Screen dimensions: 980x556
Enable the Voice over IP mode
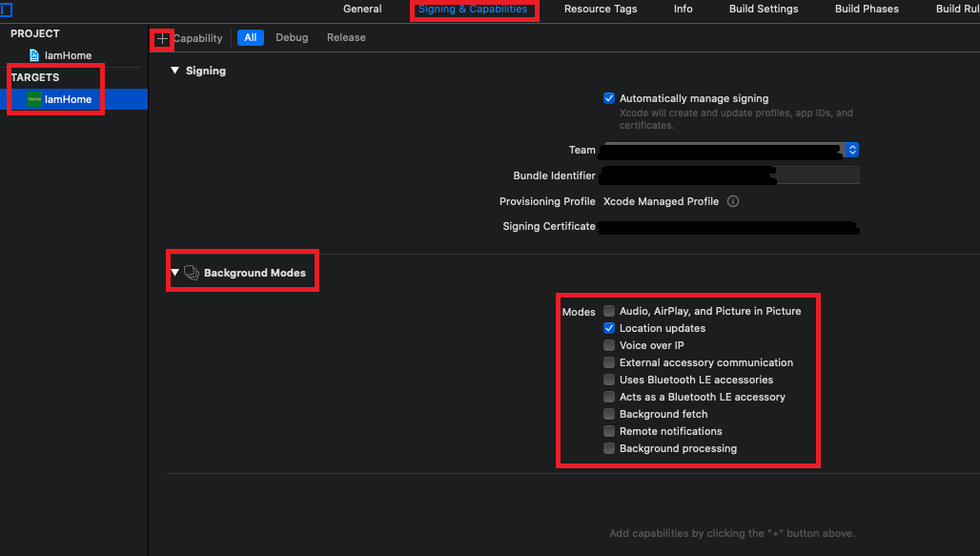609,345
